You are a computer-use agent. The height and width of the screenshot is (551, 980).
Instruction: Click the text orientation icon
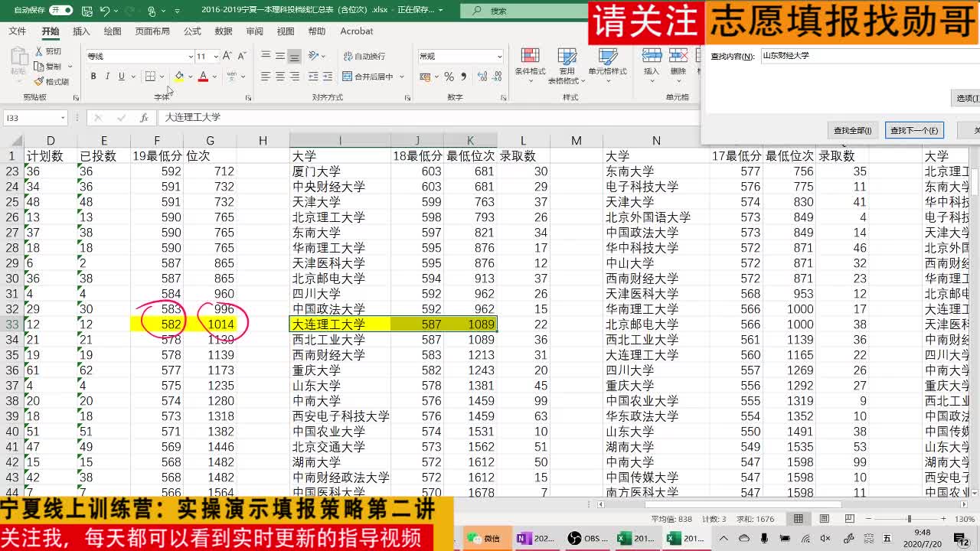pyautogui.click(x=312, y=56)
